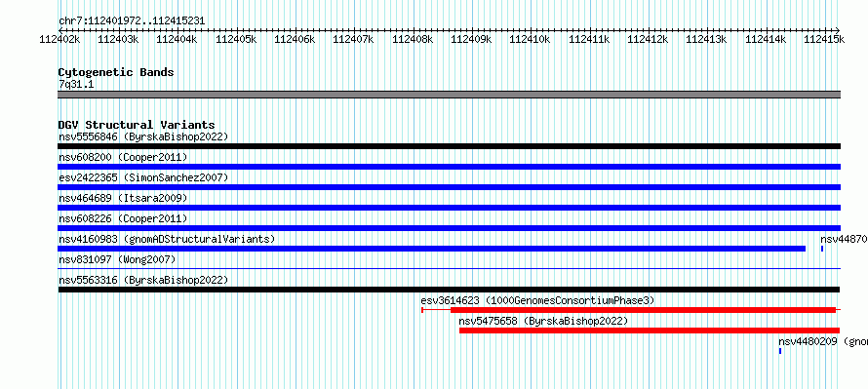868x389 pixels.
Task: Select the black nsv5563316 variant bar
Action: click(449, 290)
